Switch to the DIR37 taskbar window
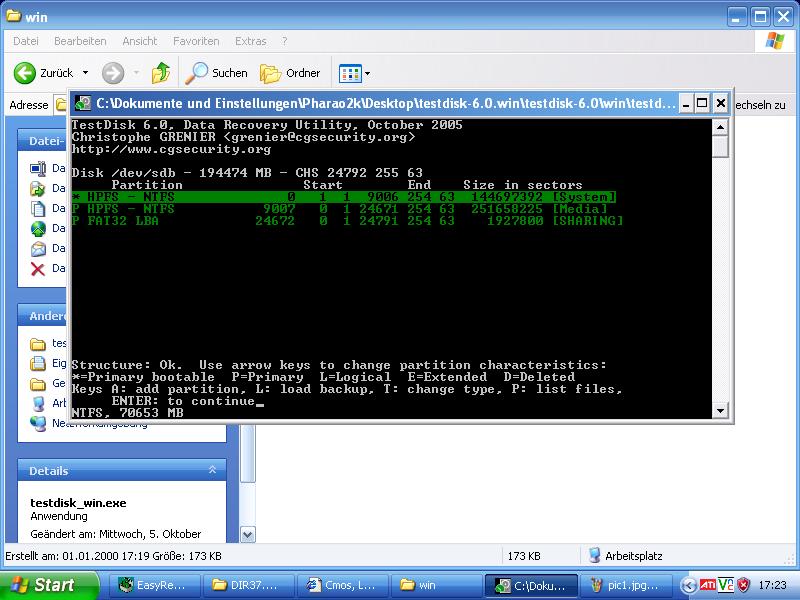The width and height of the screenshot is (800, 600). click(x=248, y=585)
